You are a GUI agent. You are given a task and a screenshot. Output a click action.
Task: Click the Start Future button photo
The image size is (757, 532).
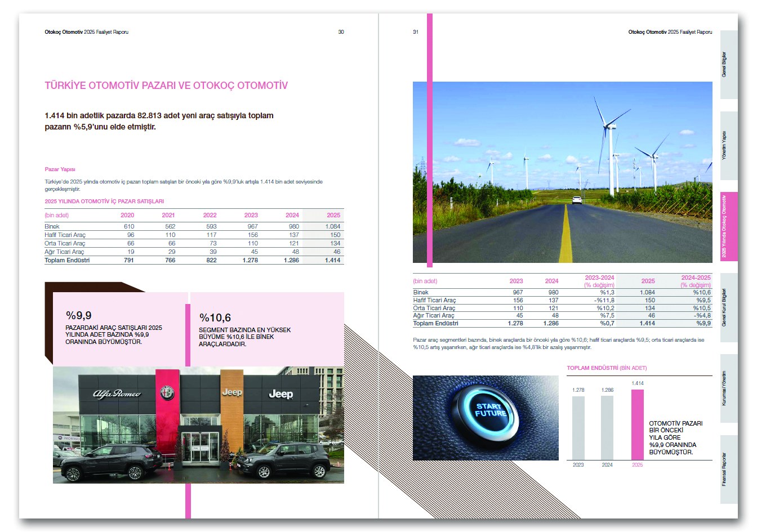(x=486, y=418)
